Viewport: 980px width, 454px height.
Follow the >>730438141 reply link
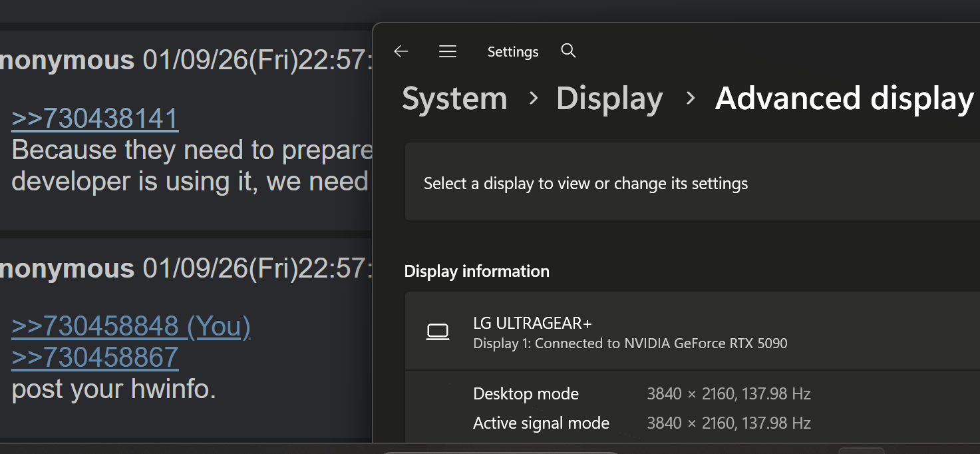click(x=95, y=118)
